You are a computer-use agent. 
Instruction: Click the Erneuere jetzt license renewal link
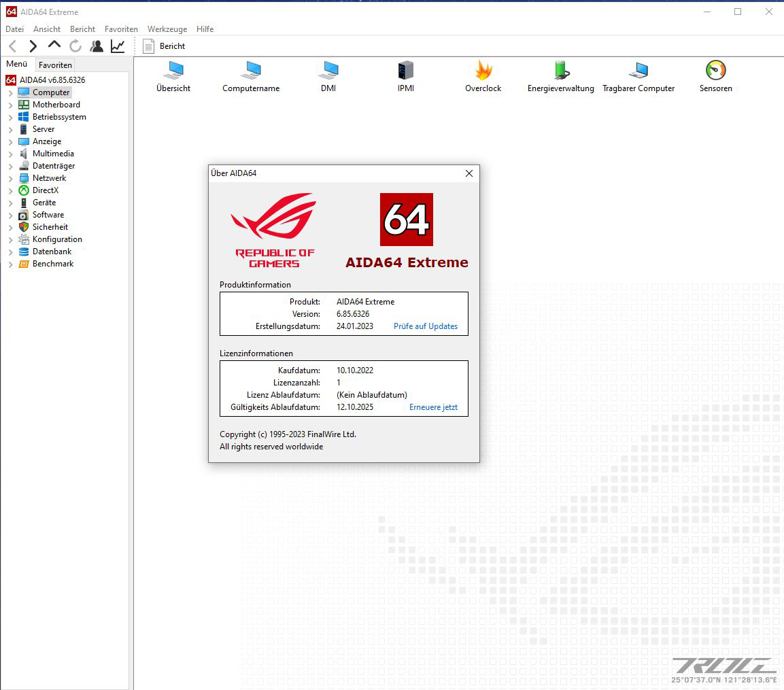tap(433, 407)
